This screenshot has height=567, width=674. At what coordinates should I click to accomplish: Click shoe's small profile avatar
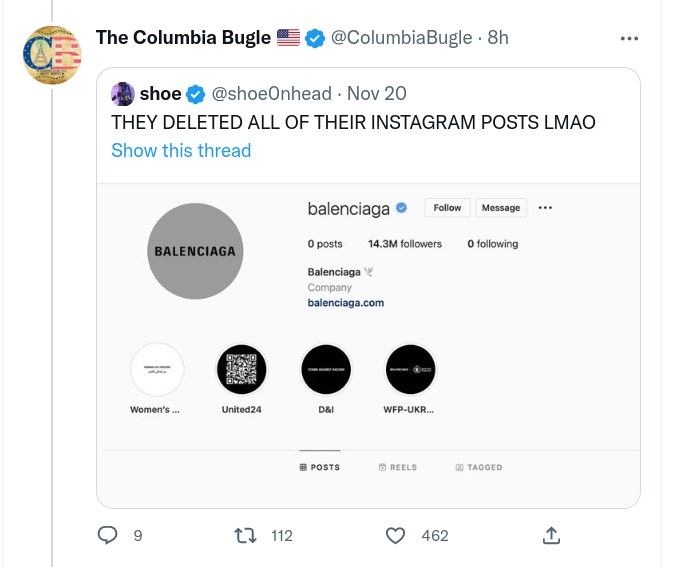tap(123, 94)
